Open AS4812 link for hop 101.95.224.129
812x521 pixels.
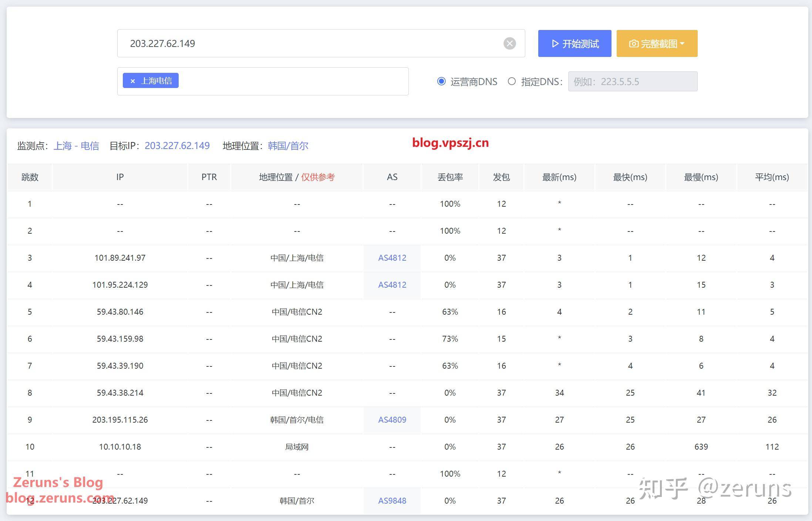pyautogui.click(x=392, y=285)
